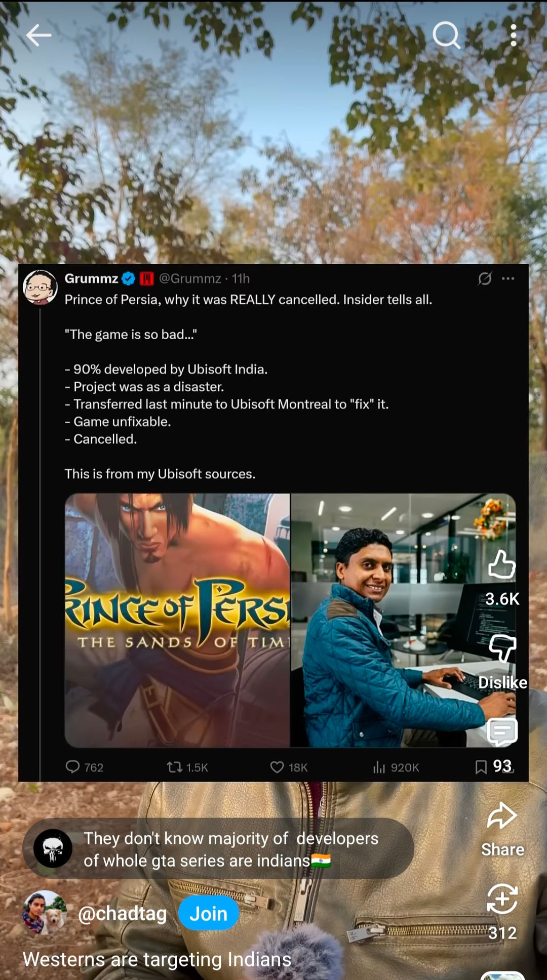Subscribe with the Join button
547x980 pixels.
coord(209,914)
